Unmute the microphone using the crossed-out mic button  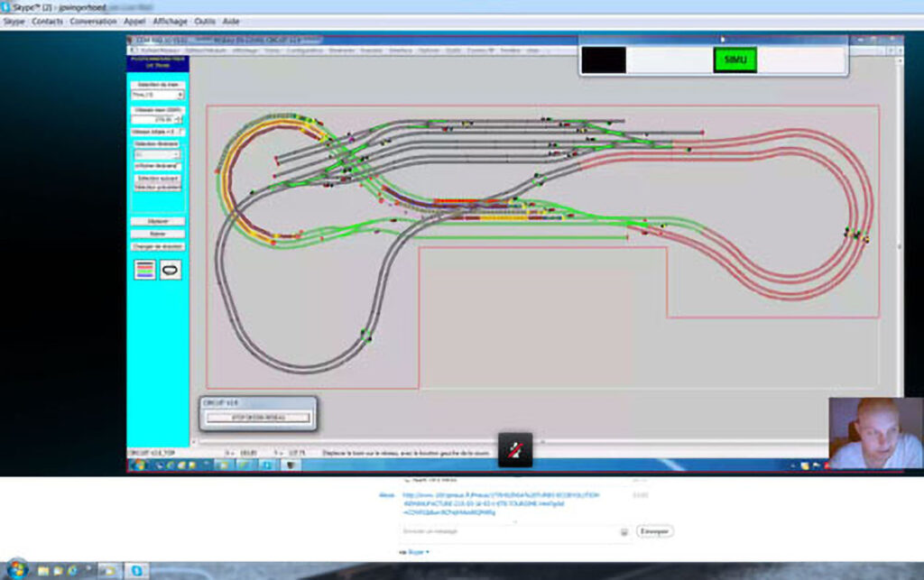tap(515, 449)
